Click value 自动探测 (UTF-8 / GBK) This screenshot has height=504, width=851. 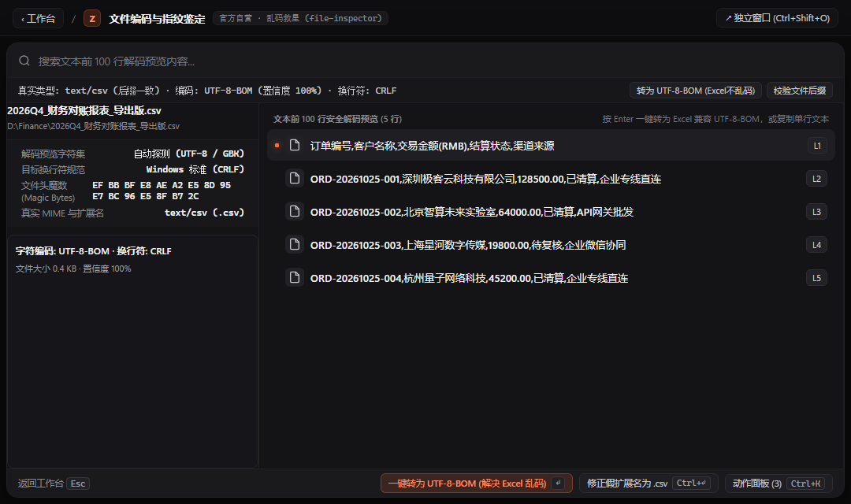click(189, 154)
